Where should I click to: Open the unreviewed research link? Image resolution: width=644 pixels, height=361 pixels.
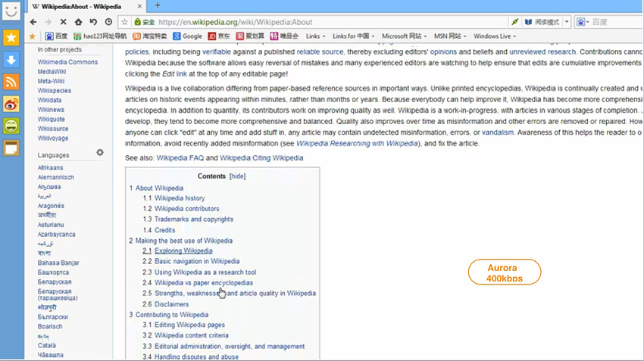[542, 52]
